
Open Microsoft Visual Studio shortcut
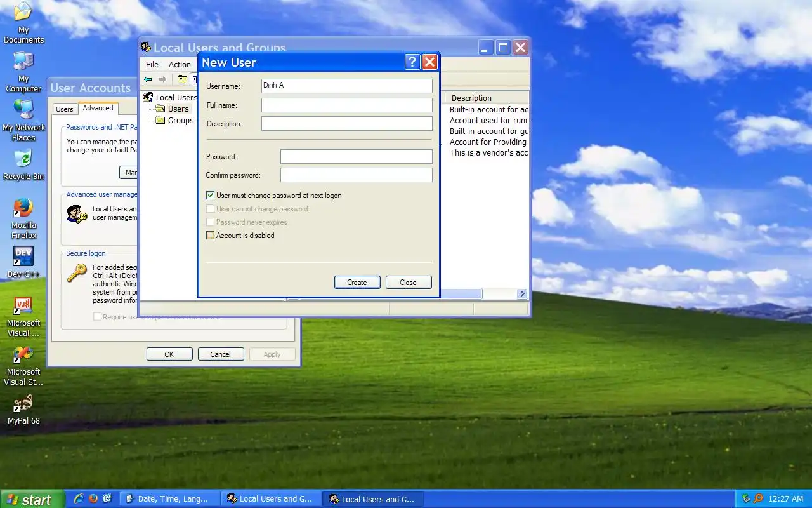(x=23, y=365)
